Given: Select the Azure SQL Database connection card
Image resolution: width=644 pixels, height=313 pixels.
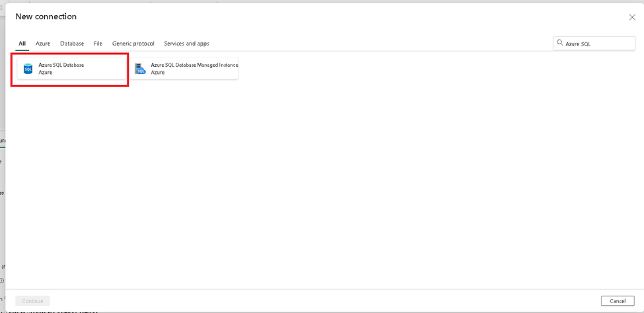Looking at the screenshot, I should click(71, 69).
